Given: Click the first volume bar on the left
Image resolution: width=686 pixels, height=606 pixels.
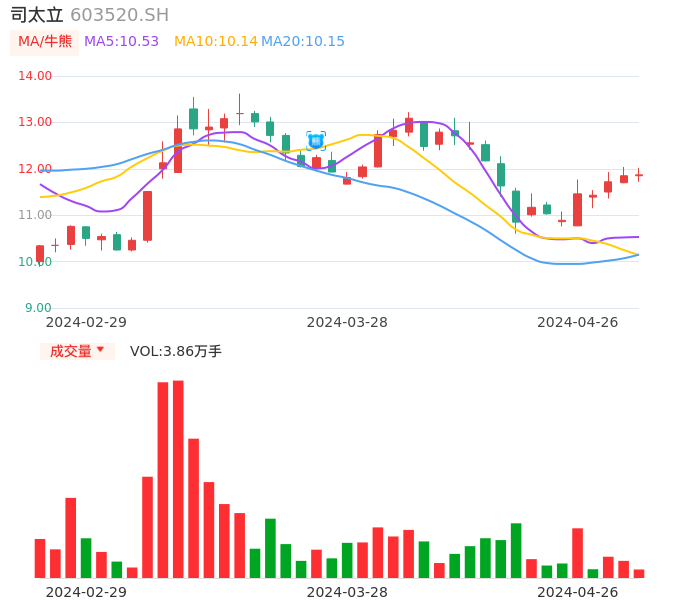Looking at the screenshot, I should [40, 558].
